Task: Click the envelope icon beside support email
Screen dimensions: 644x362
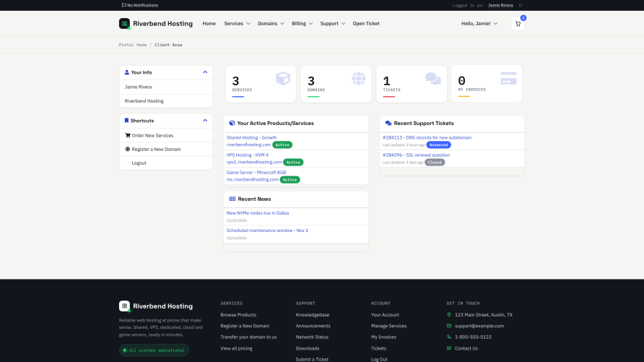Action: pos(449,326)
